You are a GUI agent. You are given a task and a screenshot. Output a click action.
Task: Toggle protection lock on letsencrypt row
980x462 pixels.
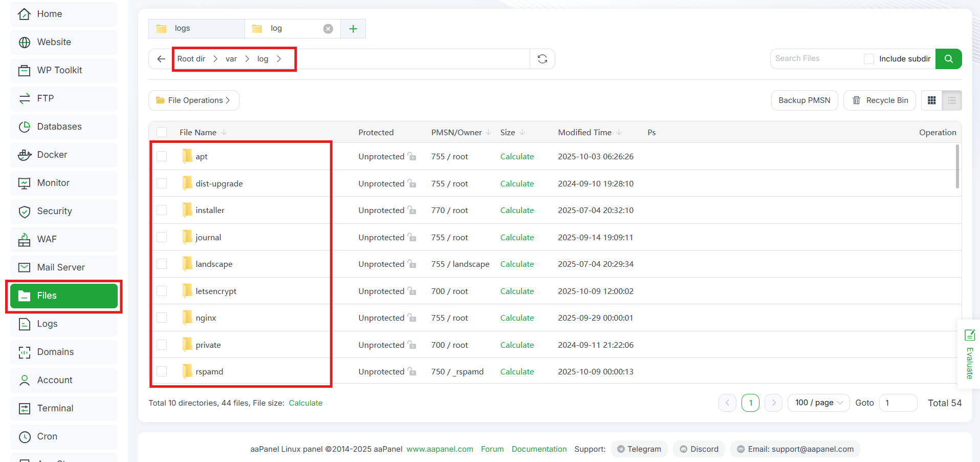[412, 291]
